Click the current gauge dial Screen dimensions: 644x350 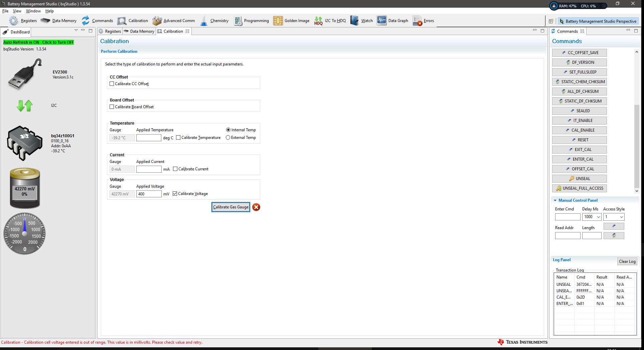pos(24,233)
